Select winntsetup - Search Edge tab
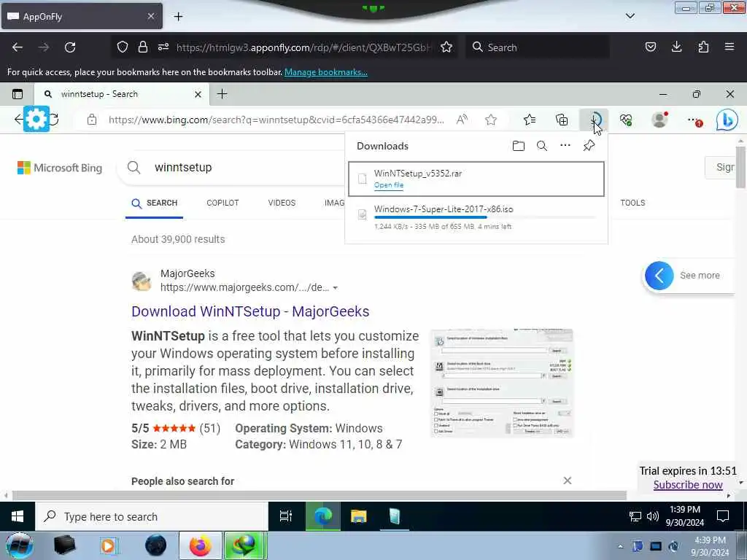This screenshot has width=747, height=560. 122,94
